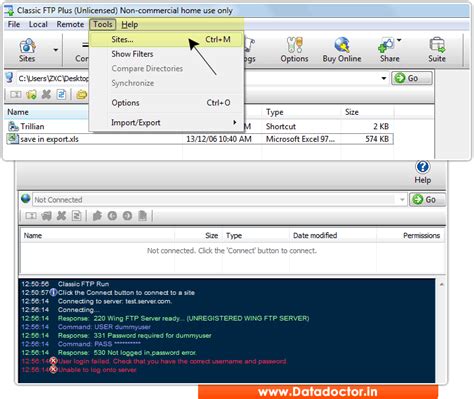Sort local list by Size column header
Viewport: 474px width, 399px height.
[367, 112]
